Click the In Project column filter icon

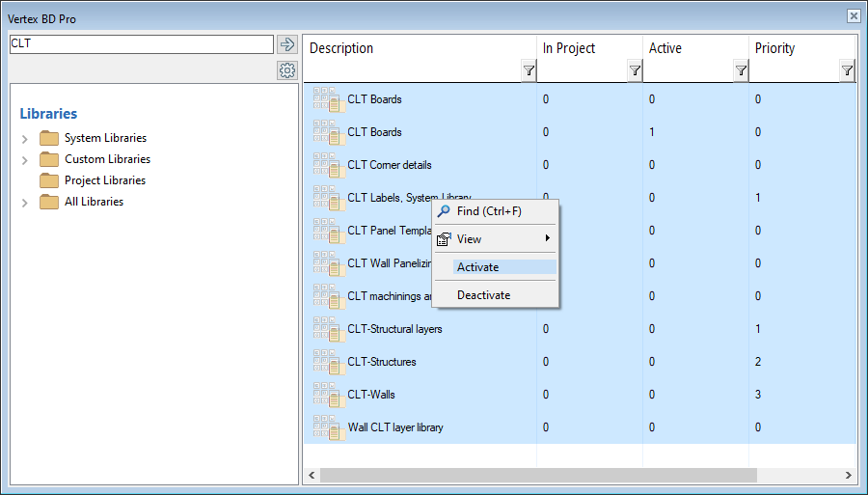[635, 70]
